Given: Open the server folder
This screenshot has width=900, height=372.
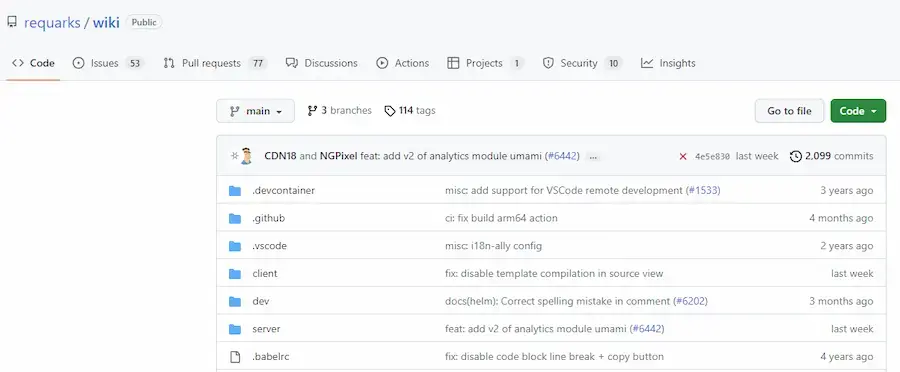Looking at the screenshot, I should [x=266, y=329].
